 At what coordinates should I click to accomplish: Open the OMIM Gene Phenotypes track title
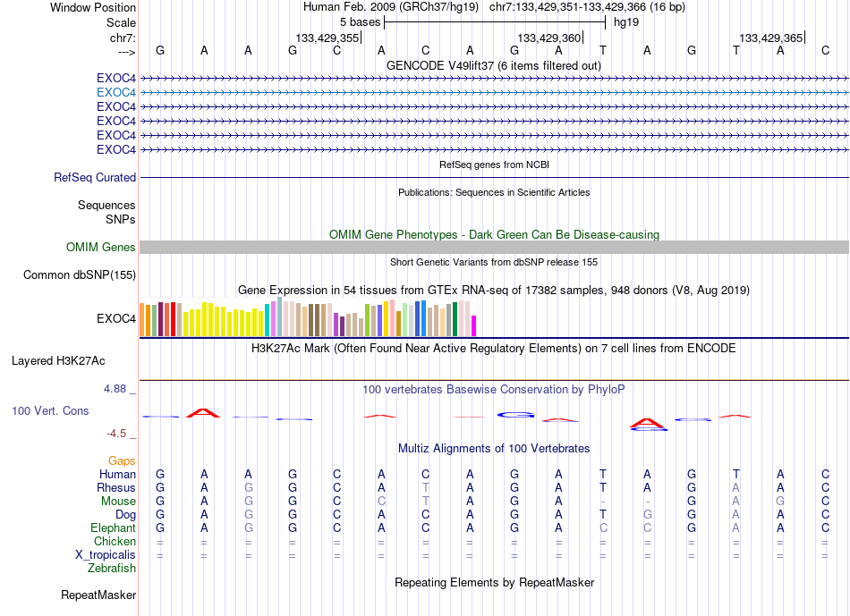click(494, 234)
